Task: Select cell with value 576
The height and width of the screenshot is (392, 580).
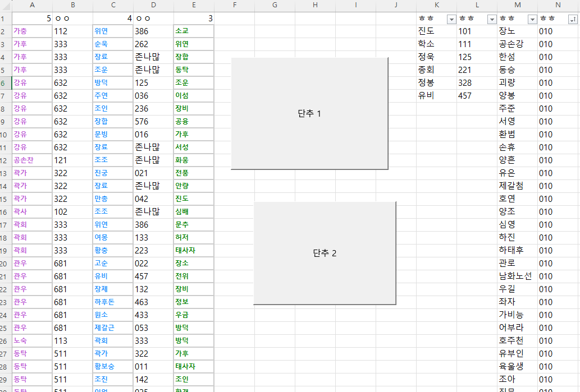Action: [x=153, y=122]
